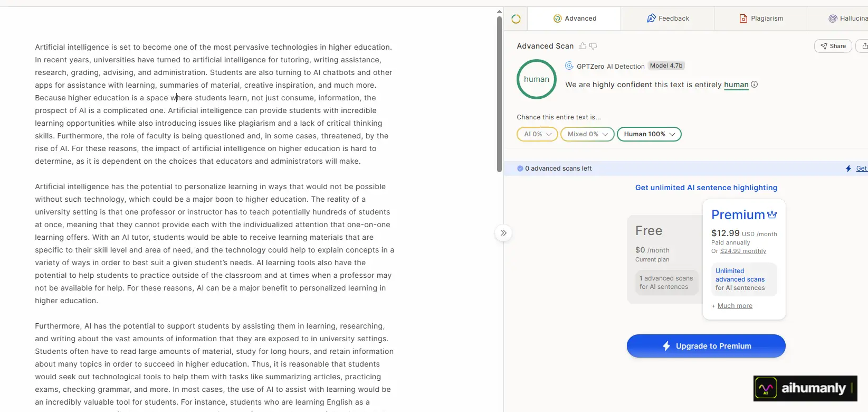Click the '0 advanced scans left' text

point(558,168)
